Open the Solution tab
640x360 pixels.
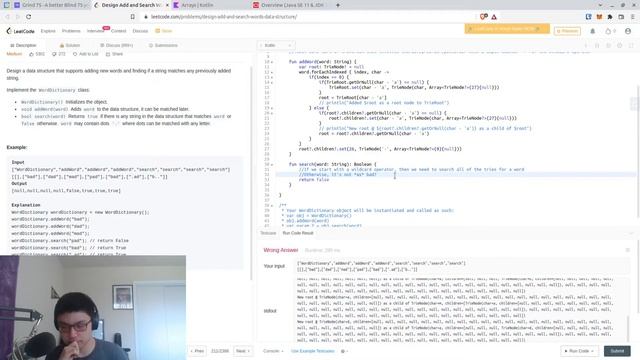(x=70, y=45)
